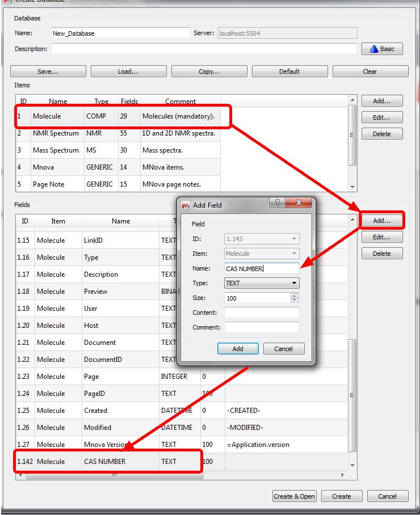Click Add... in the Items section
The width and height of the screenshot is (420, 515).
pyautogui.click(x=382, y=101)
